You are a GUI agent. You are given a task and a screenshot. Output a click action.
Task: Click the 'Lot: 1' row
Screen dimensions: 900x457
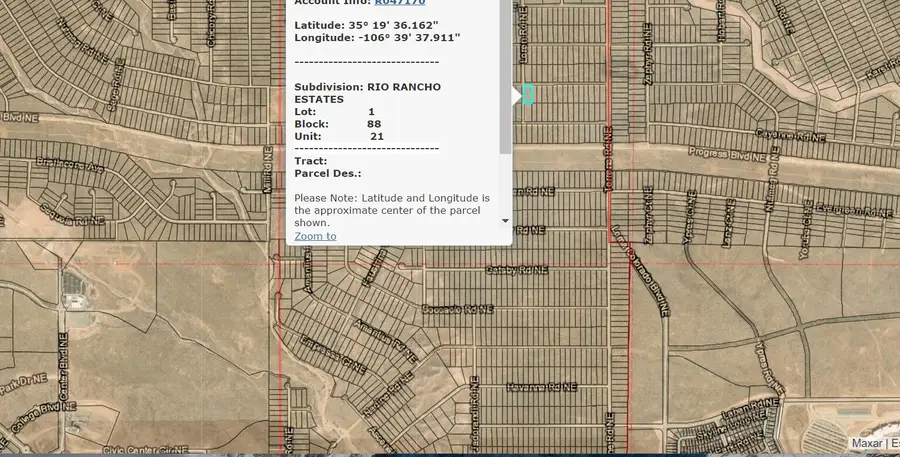[x=335, y=112]
